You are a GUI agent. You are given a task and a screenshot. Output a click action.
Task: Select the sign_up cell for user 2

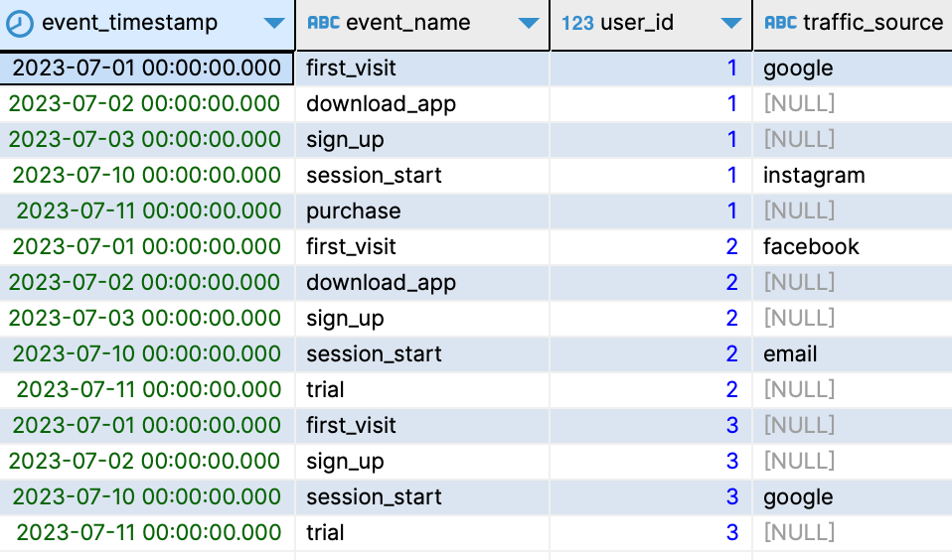(422, 319)
